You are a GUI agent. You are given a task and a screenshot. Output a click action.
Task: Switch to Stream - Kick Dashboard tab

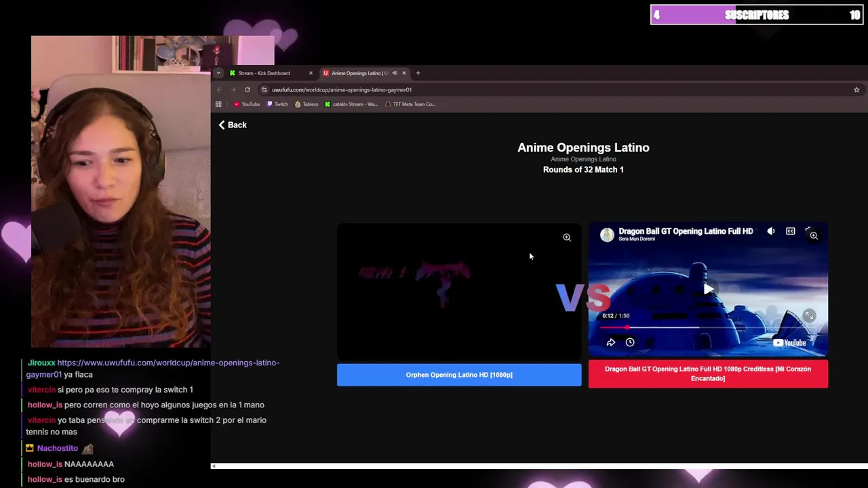(264, 73)
